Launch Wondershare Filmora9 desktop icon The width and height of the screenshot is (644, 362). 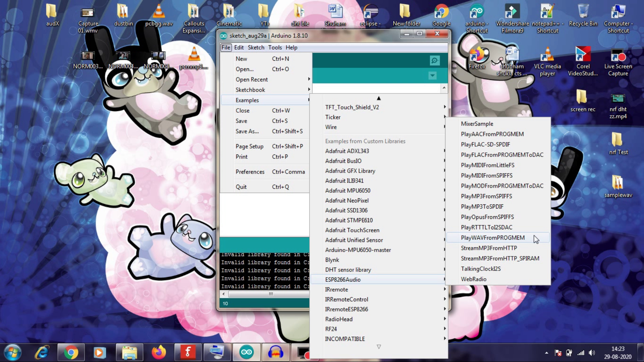(x=512, y=18)
